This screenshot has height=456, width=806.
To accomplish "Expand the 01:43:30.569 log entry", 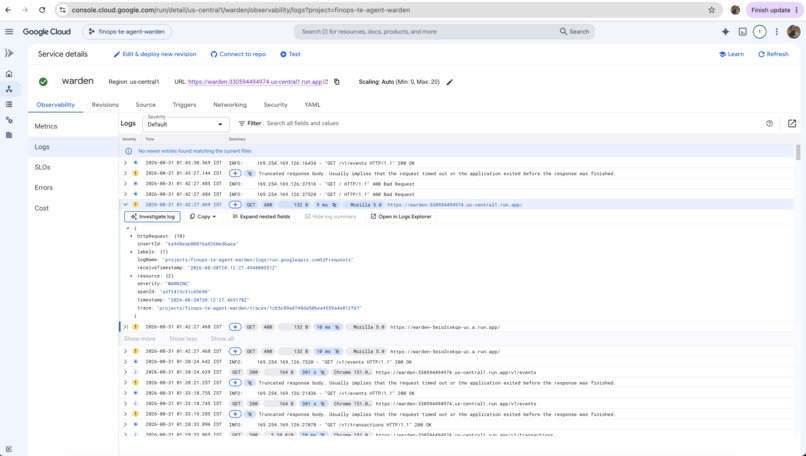I will point(125,163).
